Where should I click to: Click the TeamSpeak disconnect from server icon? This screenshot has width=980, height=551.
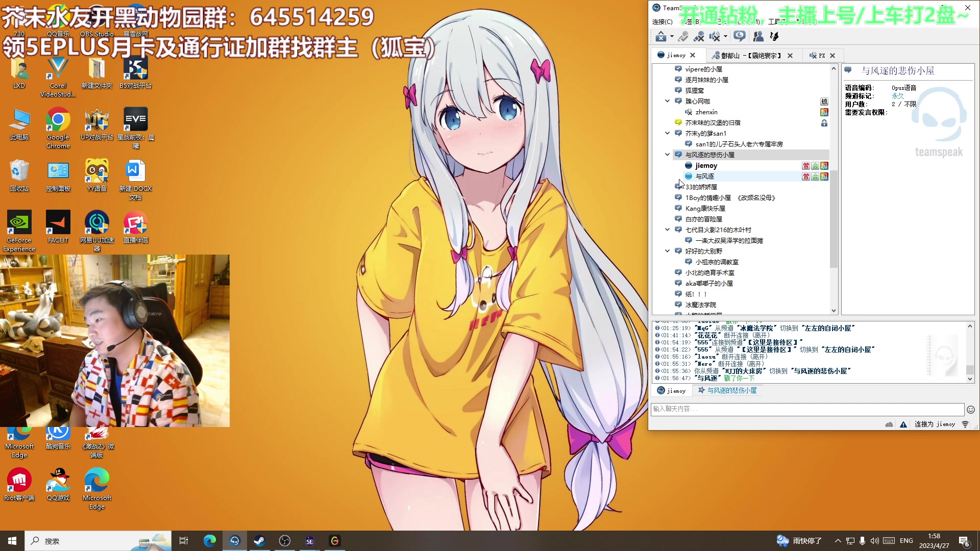[x=661, y=36]
